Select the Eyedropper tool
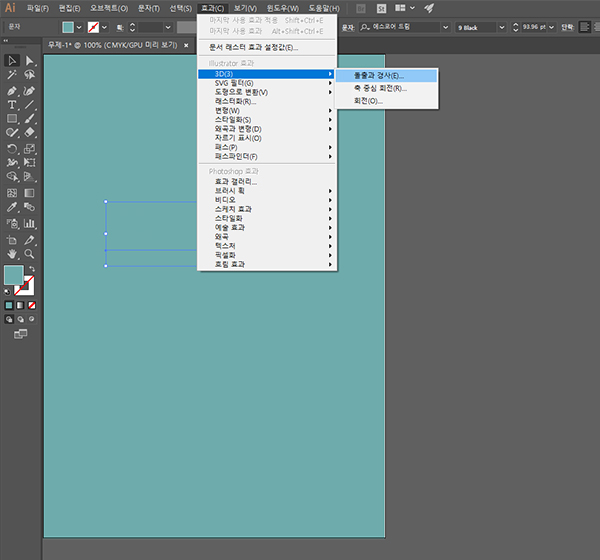The width and height of the screenshot is (600, 560). click(12, 207)
